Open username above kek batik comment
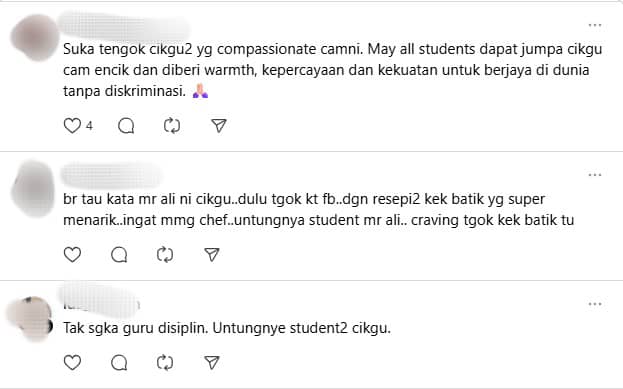The image size is (623, 389). 112,175
